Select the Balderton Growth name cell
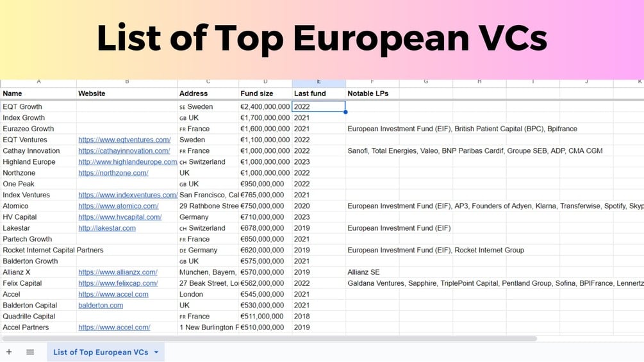Viewport: 644px width, 362px height. (38, 261)
